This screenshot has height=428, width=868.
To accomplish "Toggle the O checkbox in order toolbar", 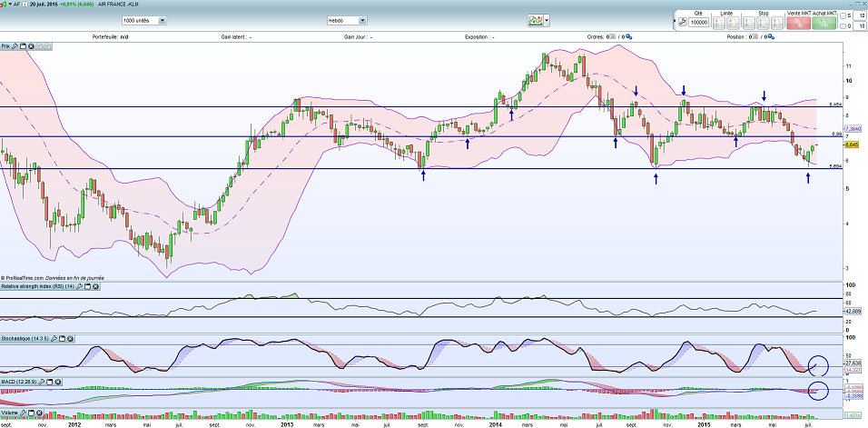I will [x=843, y=26].
